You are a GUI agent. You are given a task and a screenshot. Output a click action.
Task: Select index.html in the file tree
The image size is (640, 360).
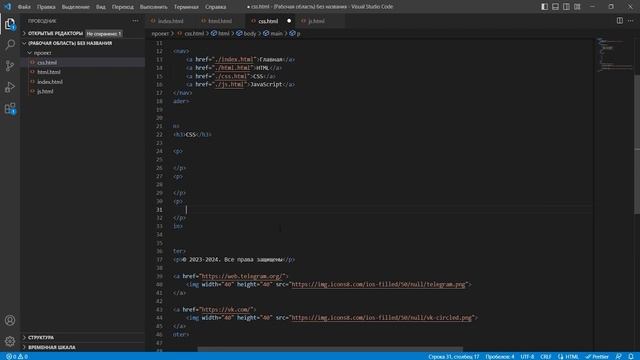pos(83,82)
